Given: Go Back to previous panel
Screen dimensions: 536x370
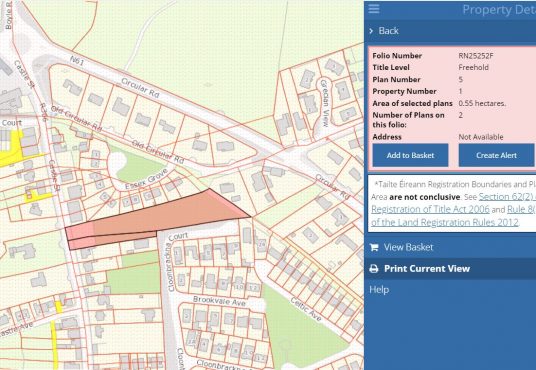Looking at the screenshot, I should point(388,31).
